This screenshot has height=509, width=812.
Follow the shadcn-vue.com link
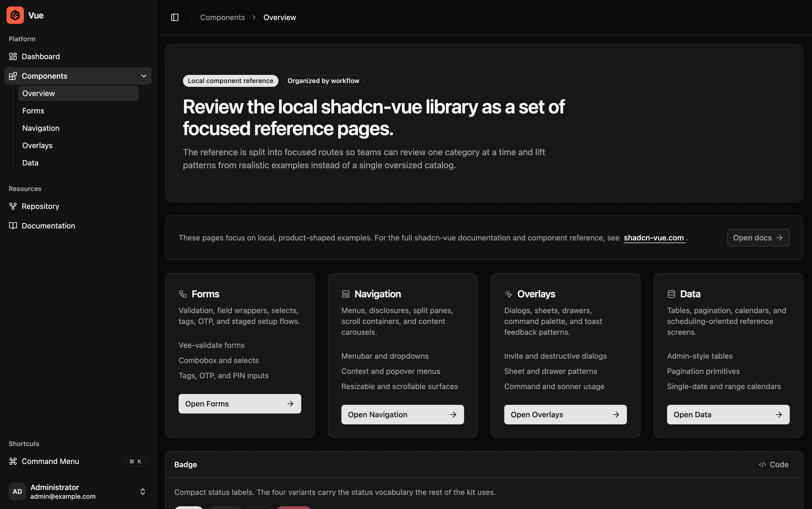[x=654, y=238]
